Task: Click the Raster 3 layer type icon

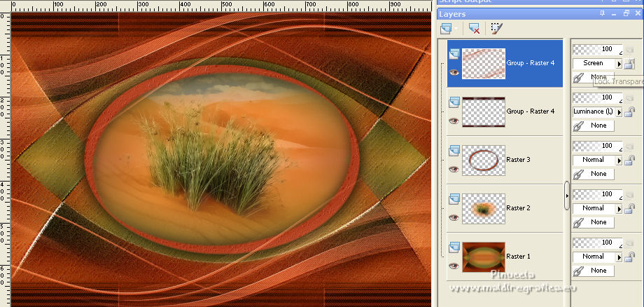Action: click(454, 151)
